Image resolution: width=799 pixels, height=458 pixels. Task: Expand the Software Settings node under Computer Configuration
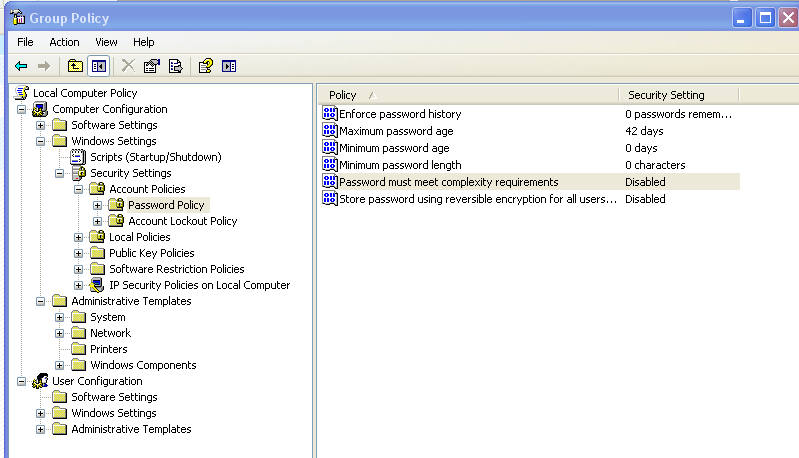point(40,125)
